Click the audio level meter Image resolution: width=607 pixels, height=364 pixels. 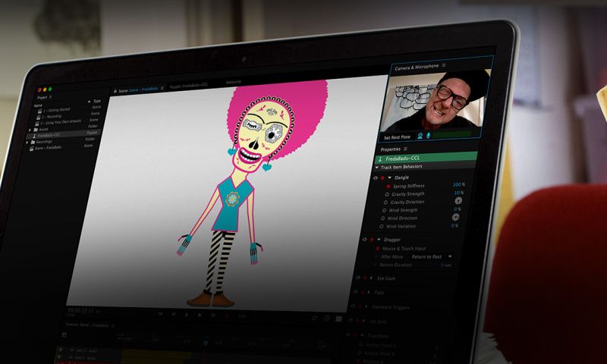point(451,133)
